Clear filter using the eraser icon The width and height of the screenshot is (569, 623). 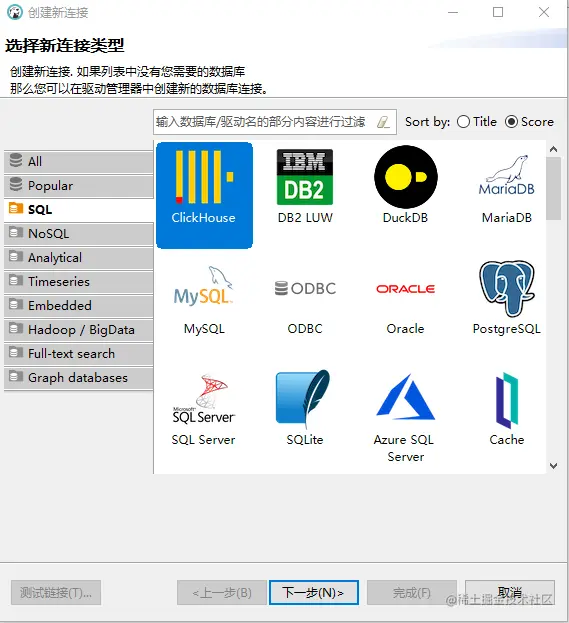click(383, 122)
